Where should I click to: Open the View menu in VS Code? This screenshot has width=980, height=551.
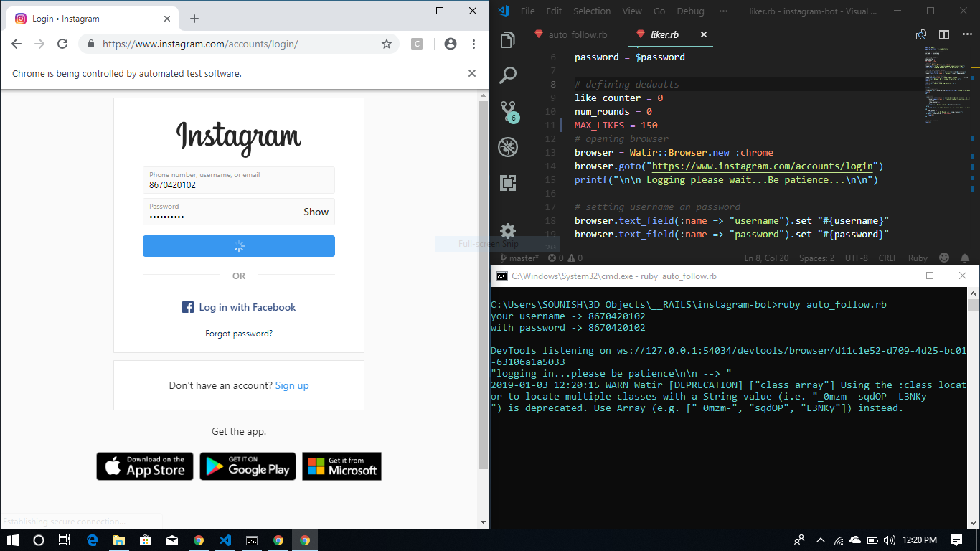pos(632,11)
